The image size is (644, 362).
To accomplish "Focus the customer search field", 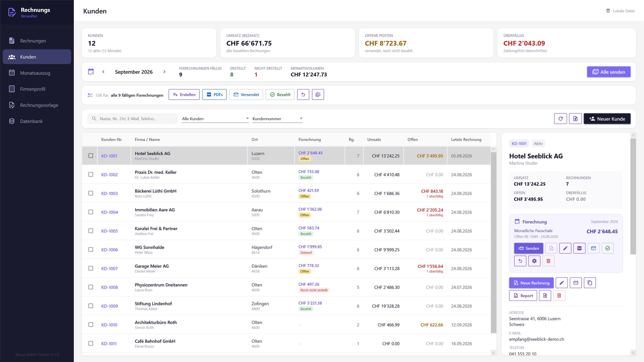I will pyautogui.click(x=133, y=119).
